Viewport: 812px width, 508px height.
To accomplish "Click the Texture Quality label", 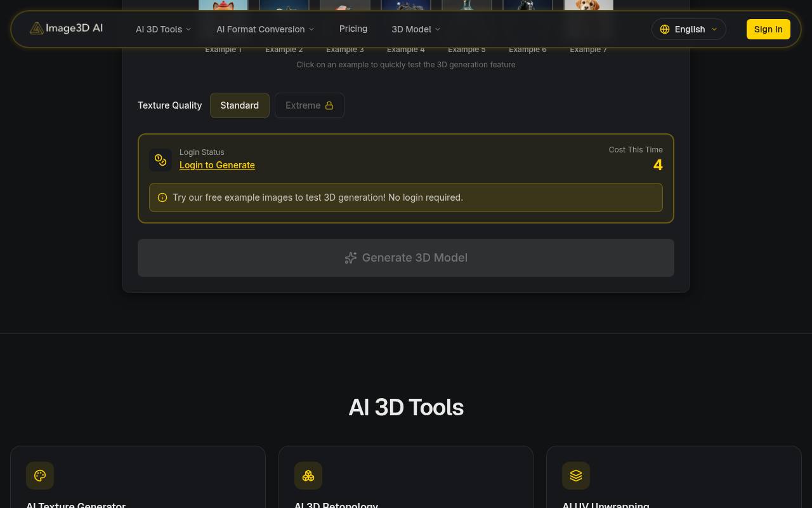I will (x=169, y=105).
